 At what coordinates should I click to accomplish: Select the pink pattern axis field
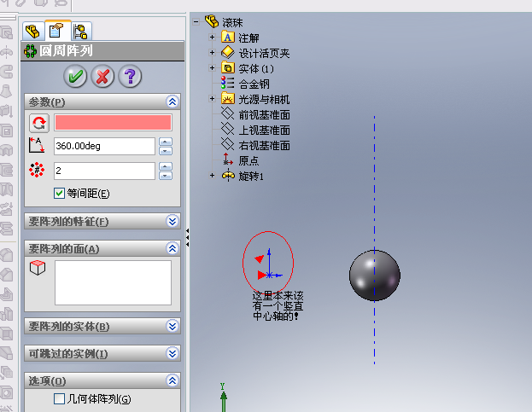pos(113,123)
